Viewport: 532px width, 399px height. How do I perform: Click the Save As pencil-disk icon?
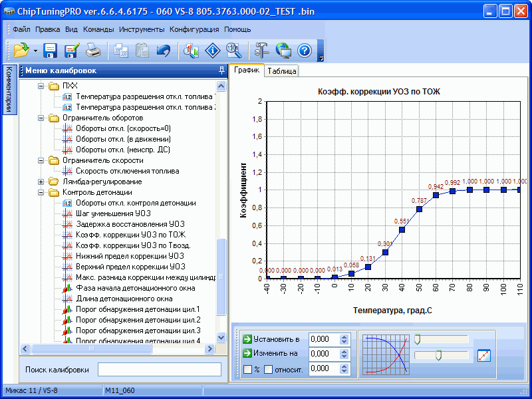(x=72, y=50)
